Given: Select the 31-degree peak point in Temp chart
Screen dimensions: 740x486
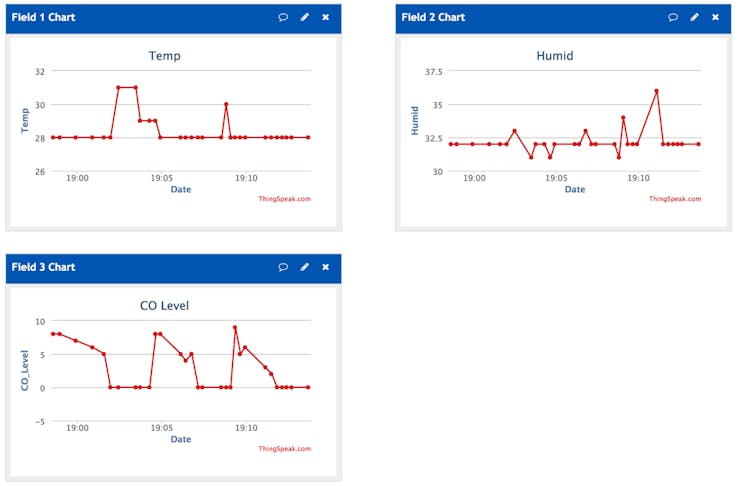Looking at the screenshot, I should click(x=118, y=88).
